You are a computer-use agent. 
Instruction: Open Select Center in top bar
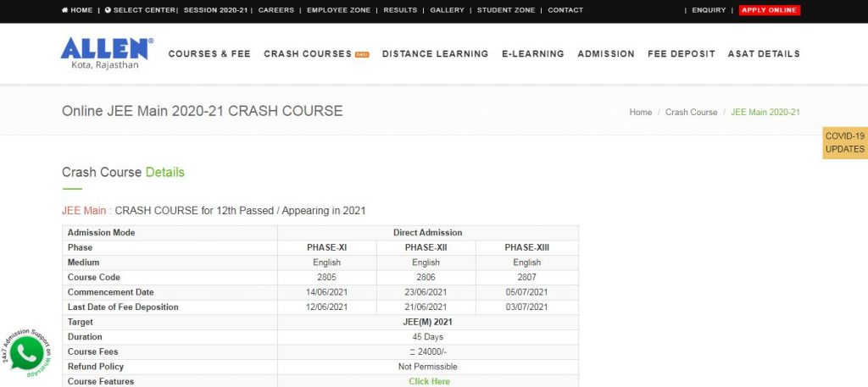click(142, 10)
